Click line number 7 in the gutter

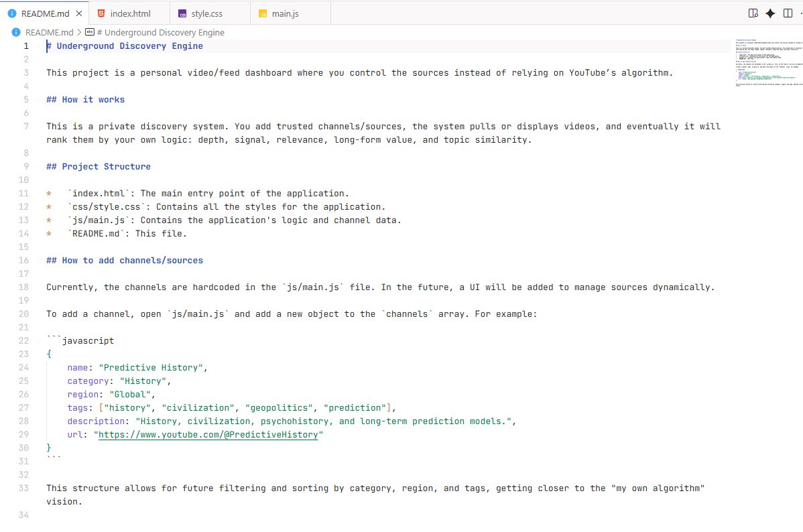click(x=26, y=127)
